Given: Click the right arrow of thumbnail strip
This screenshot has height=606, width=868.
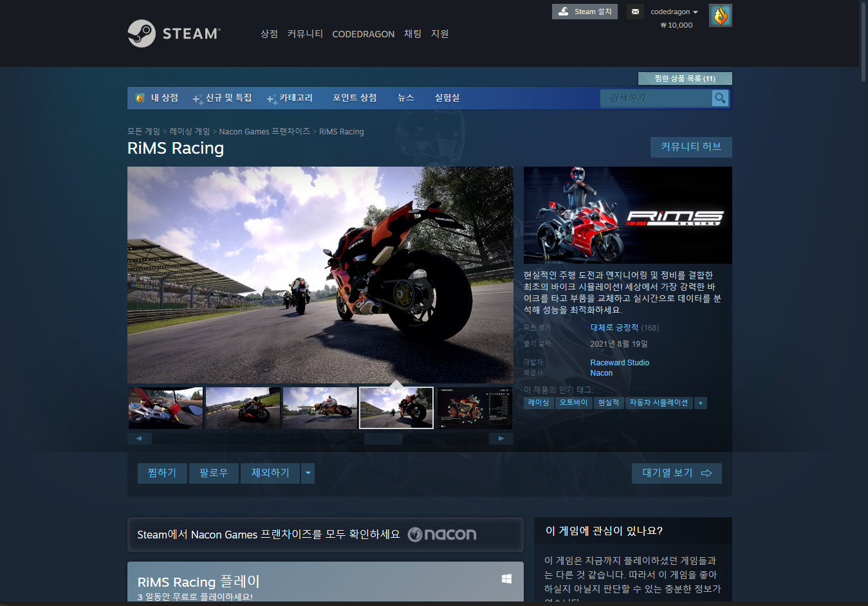Looking at the screenshot, I should [501, 439].
